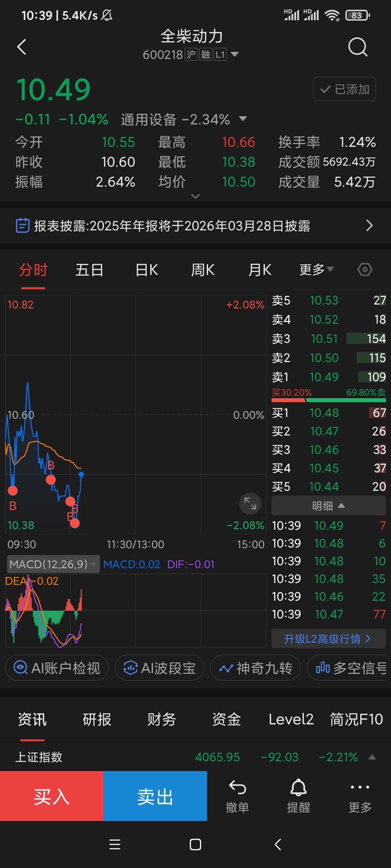Open 报表披露 2025年年报 notice
Screen dimensions: 391x868
tap(195, 225)
